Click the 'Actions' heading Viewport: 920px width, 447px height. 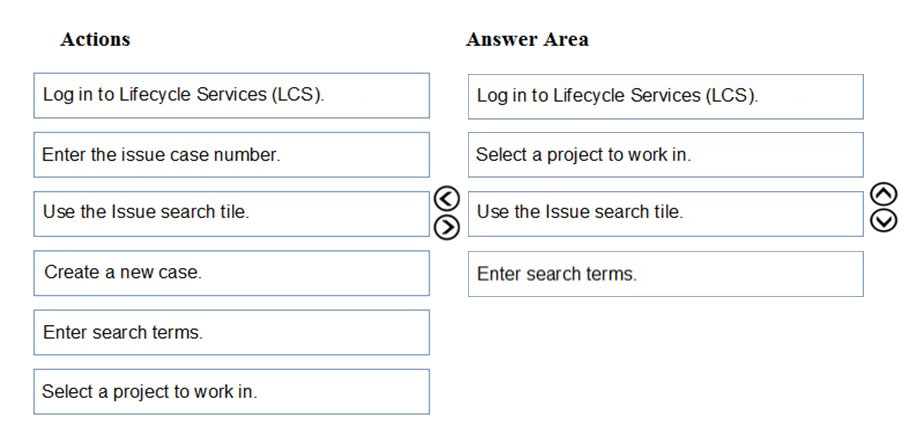click(95, 39)
